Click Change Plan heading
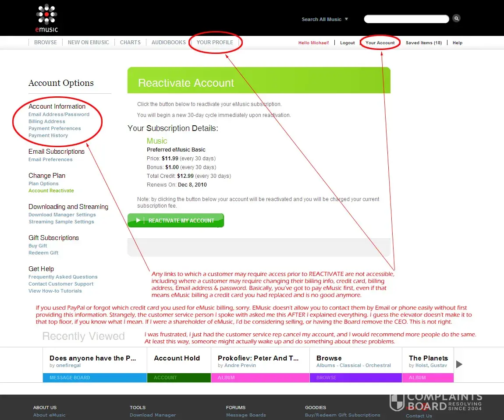Screen dimensions: 504x420 (47, 176)
